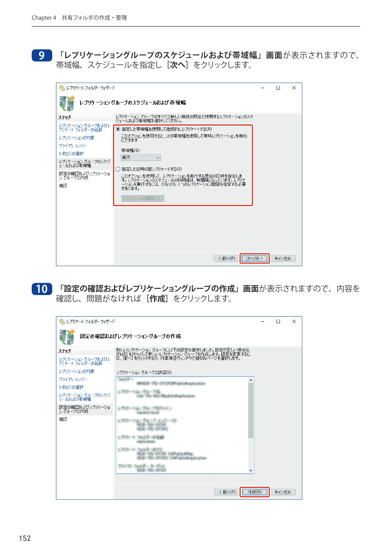Open プライマリ メンバー step in lower wizard
The width and height of the screenshot is (392, 554).
pyautogui.click(x=73, y=379)
